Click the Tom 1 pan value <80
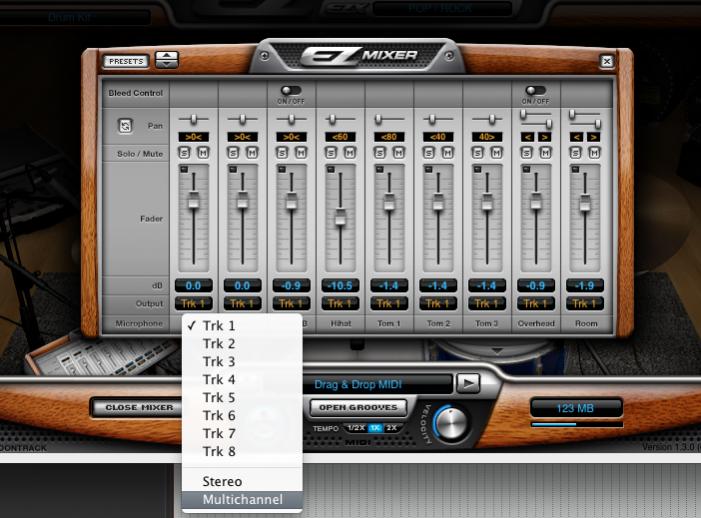Image resolution: width=701 pixels, height=518 pixels. (389, 137)
